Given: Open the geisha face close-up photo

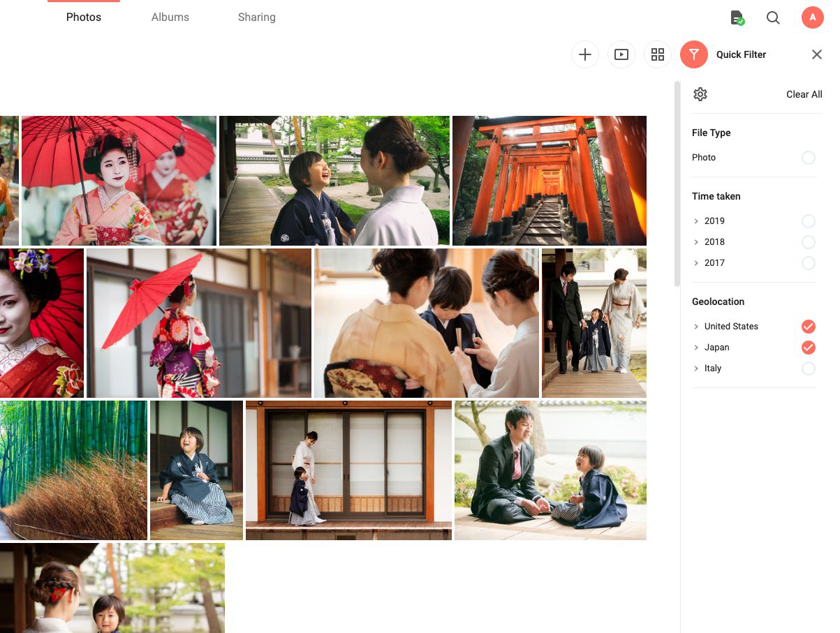Looking at the screenshot, I should 42,323.
